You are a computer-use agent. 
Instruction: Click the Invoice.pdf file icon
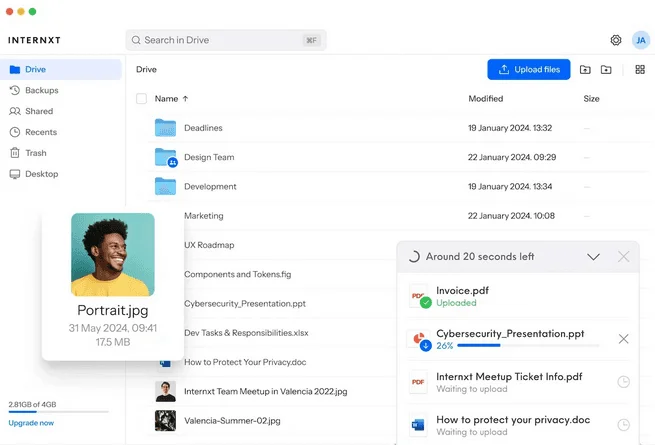tap(419, 296)
